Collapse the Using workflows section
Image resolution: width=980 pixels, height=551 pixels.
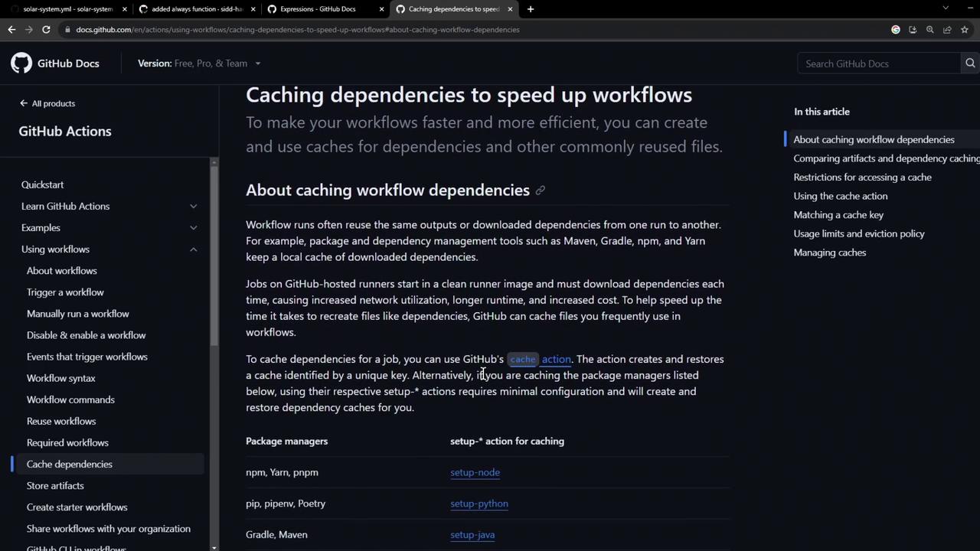(x=193, y=249)
